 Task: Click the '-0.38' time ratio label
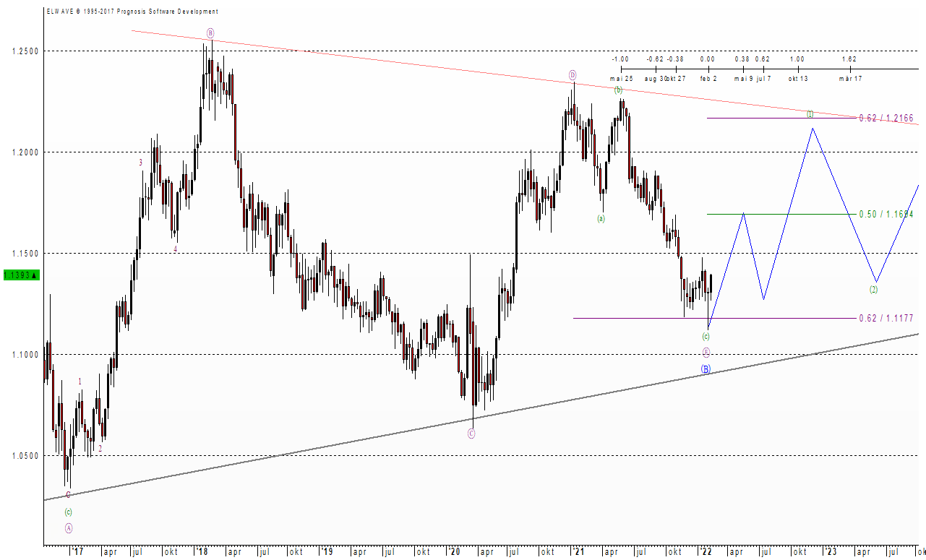click(x=675, y=59)
